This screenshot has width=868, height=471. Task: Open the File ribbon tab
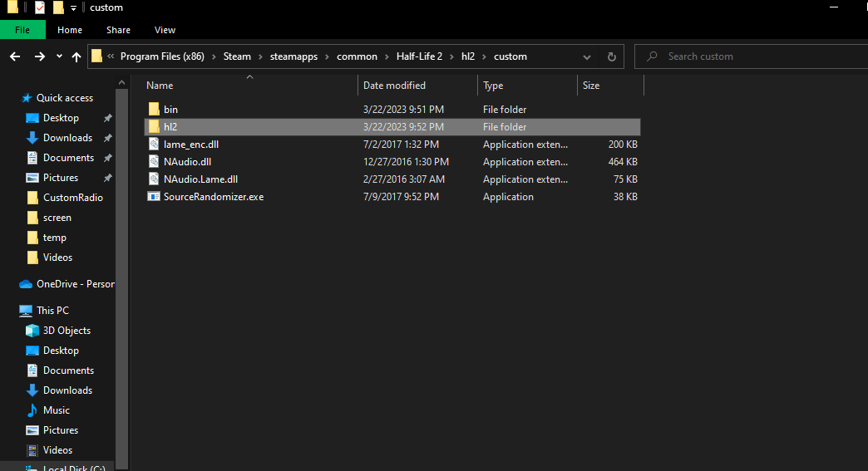[22, 30]
